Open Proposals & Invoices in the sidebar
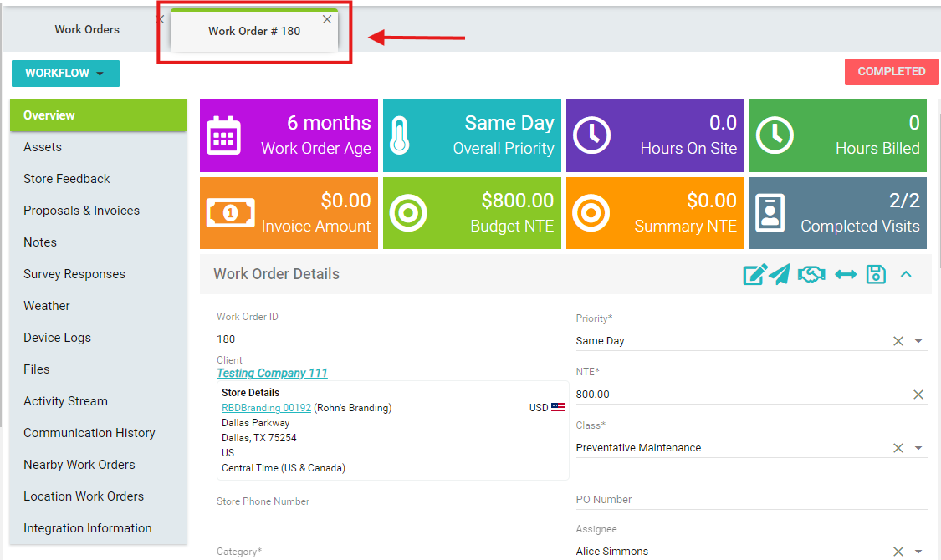The width and height of the screenshot is (941, 560). pyautogui.click(x=81, y=211)
